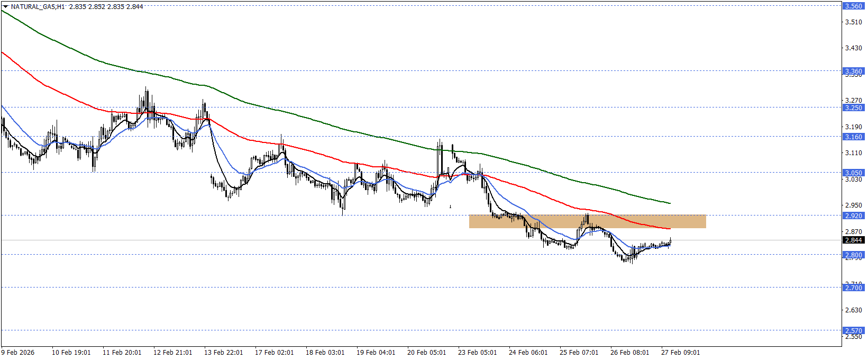Click the 3.360 price level label
The height and width of the screenshot is (359, 868).
(853, 71)
